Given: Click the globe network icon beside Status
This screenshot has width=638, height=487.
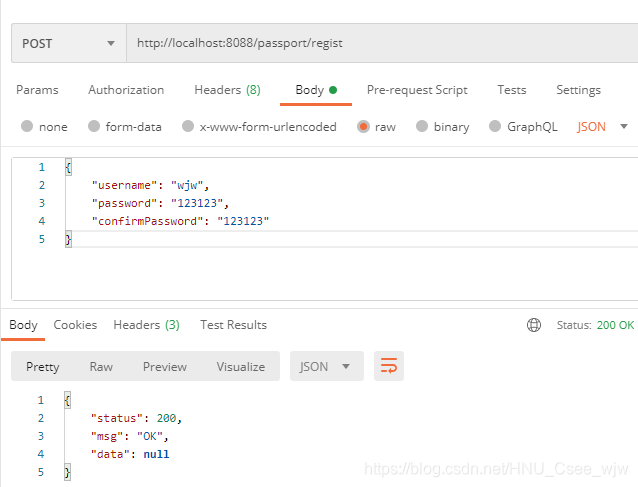Looking at the screenshot, I should pyautogui.click(x=534, y=325).
